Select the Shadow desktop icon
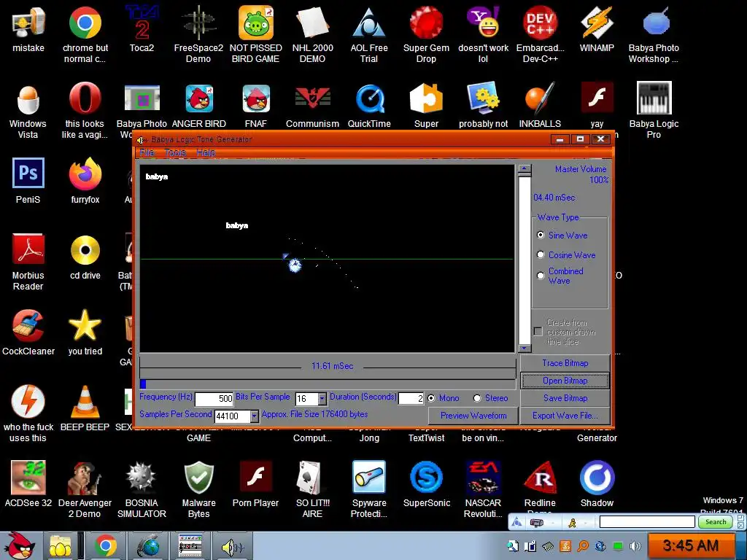This screenshot has width=747, height=560. (597, 484)
